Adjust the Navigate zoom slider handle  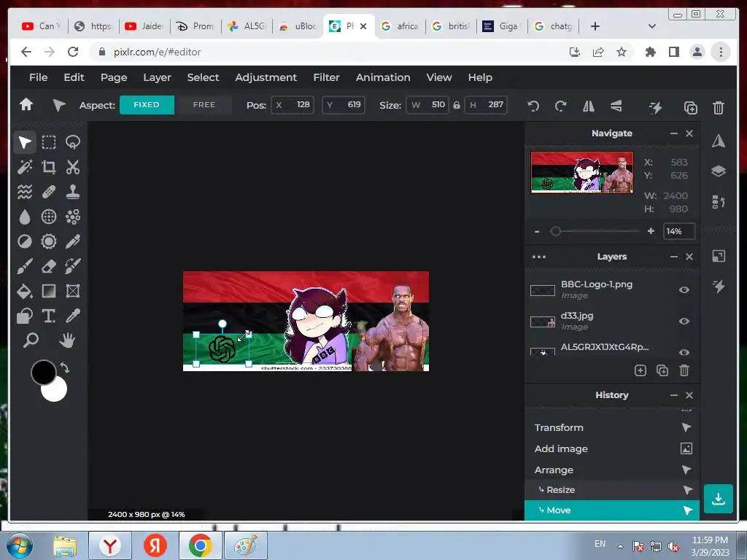point(555,231)
